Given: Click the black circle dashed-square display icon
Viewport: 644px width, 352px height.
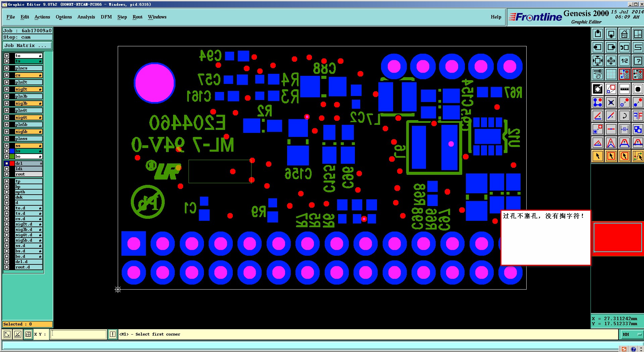Looking at the screenshot, I should coord(638,89).
